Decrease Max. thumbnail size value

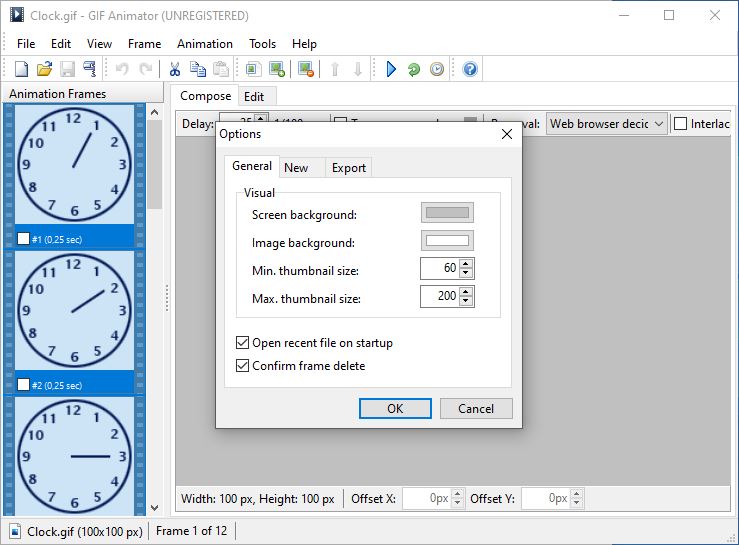pos(466,300)
